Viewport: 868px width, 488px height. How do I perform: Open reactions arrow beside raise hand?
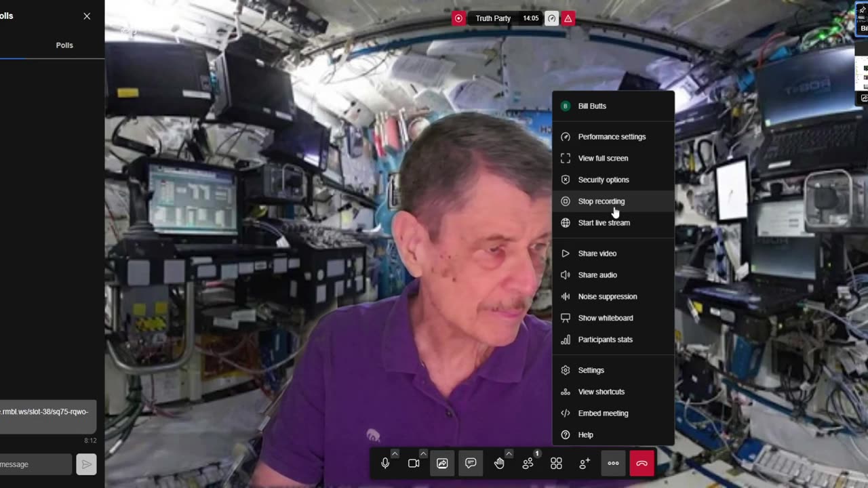point(509,453)
